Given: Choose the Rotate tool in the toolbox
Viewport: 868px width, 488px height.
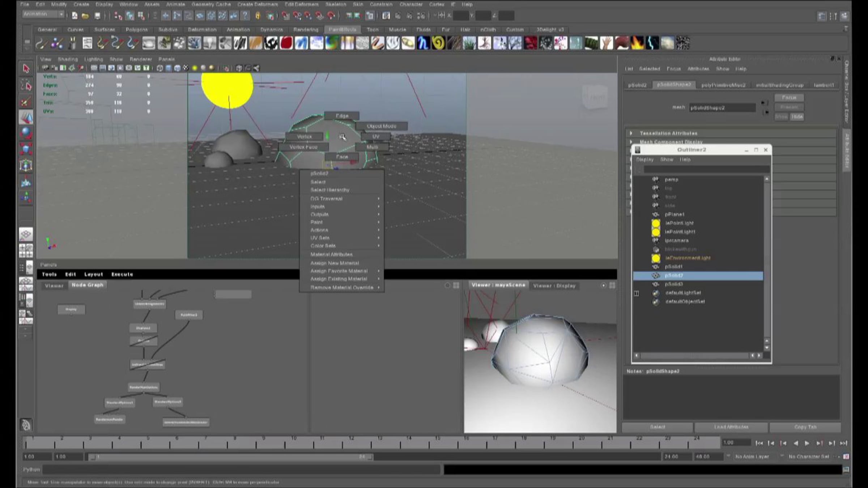Looking at the screenshot, I should (x=26, y=133).
